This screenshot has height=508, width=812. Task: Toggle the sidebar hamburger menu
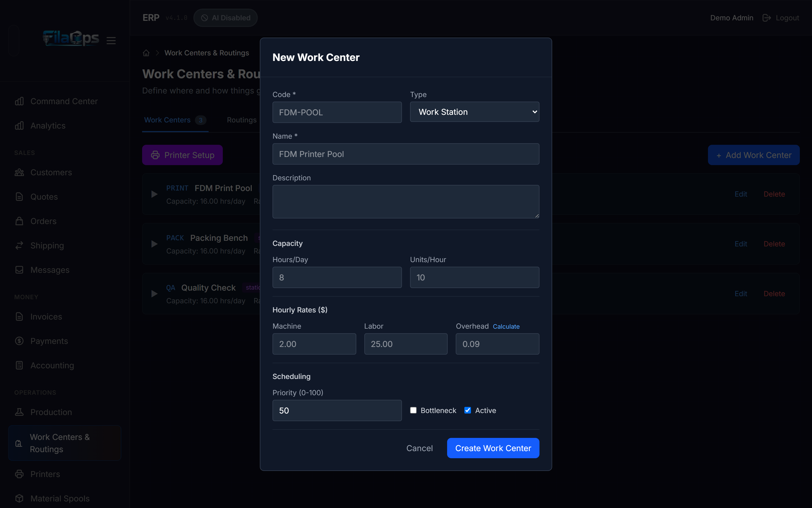(x=111, y=41)
